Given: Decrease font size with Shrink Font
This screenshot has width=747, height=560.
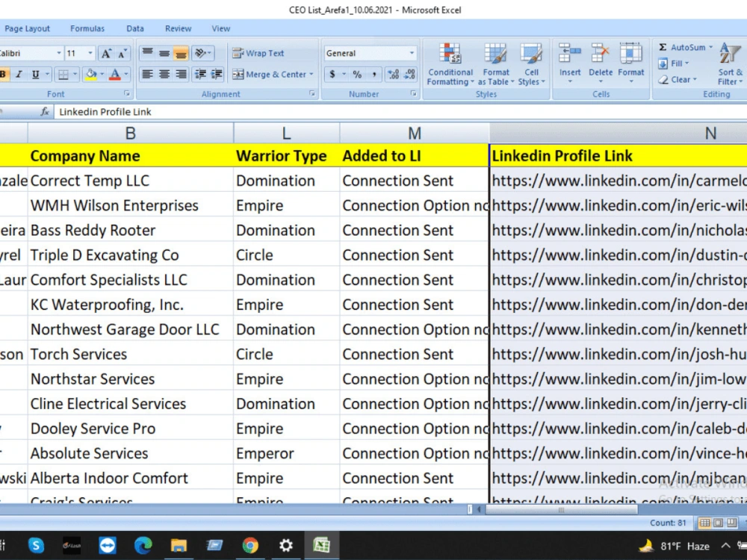Looking at the screenshot, I should click(123, 53).
